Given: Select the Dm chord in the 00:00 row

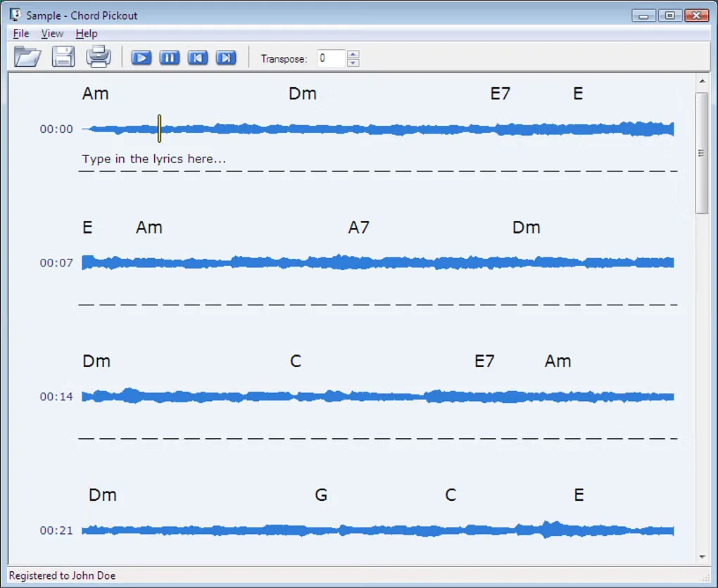Looking at the screenshot, I should [x=303, y=94].
